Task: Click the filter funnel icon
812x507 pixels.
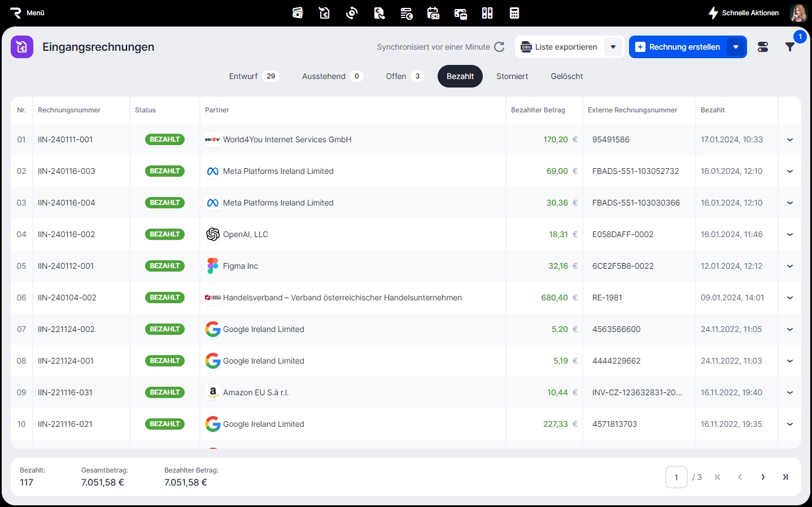Action: click(790, 47)
